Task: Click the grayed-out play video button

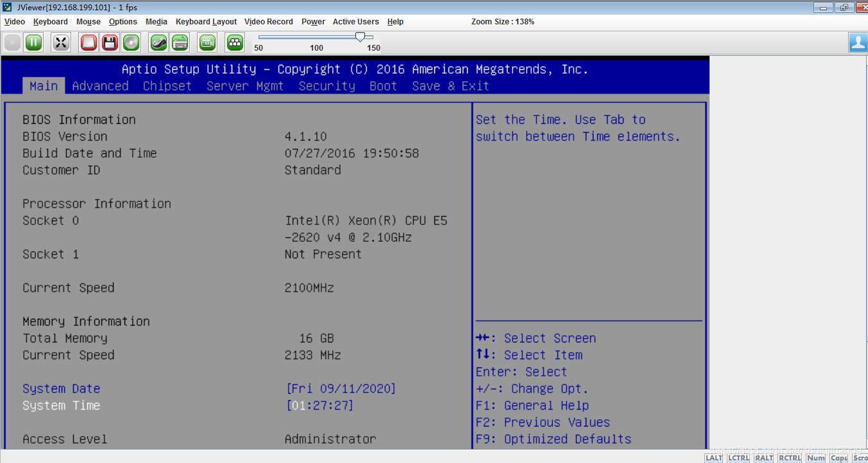Action: pyautogui.click(x=12, y=43)
